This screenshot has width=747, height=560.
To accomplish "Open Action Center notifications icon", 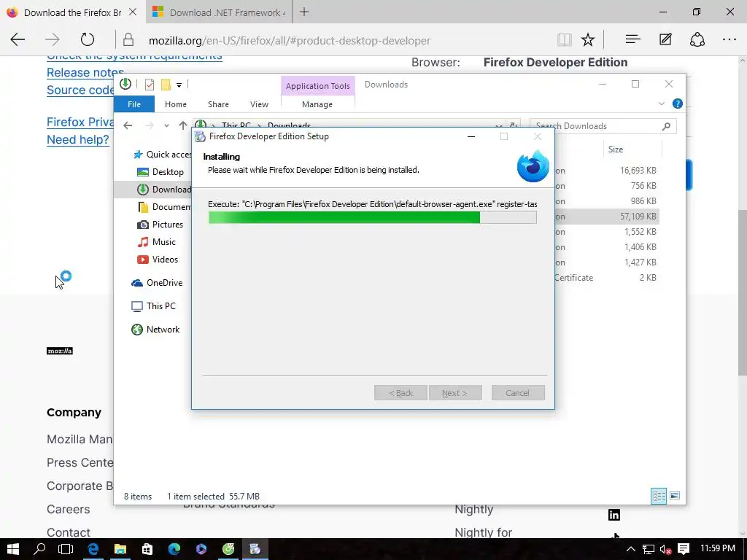I will pyautogui.click(x=684, y=549).
